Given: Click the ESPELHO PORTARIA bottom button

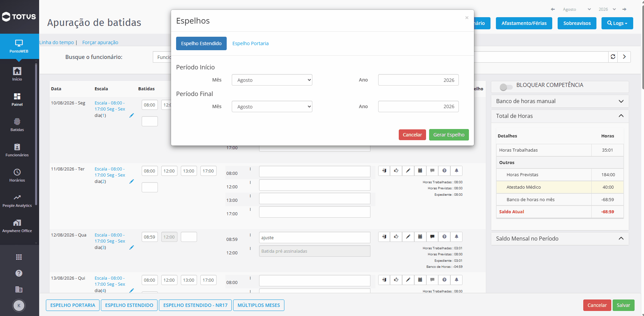Looking at the screenshot, I should [x=73, y=305].
